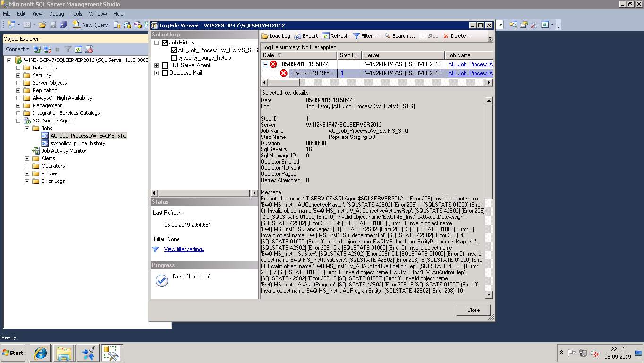Expand the Security node

(x=18, y=75)
